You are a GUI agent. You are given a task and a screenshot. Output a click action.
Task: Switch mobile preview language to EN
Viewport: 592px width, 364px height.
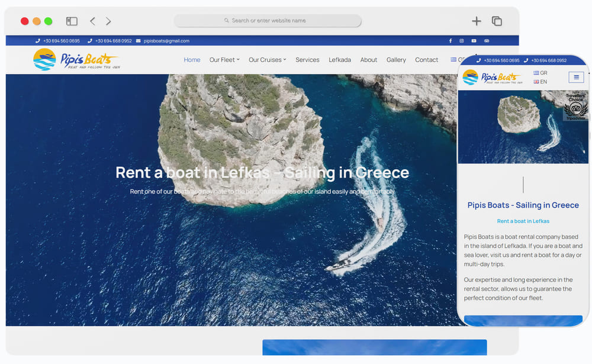click(x=540, y=82)
